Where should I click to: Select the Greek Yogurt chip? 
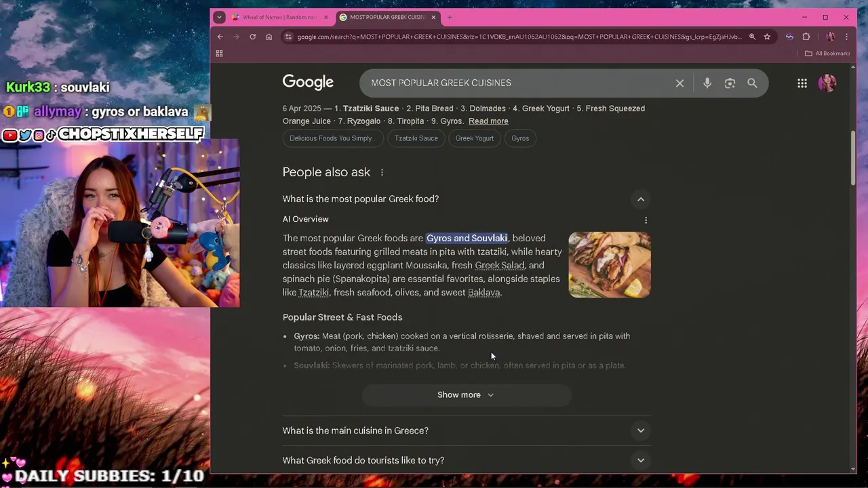pos(475,138)
